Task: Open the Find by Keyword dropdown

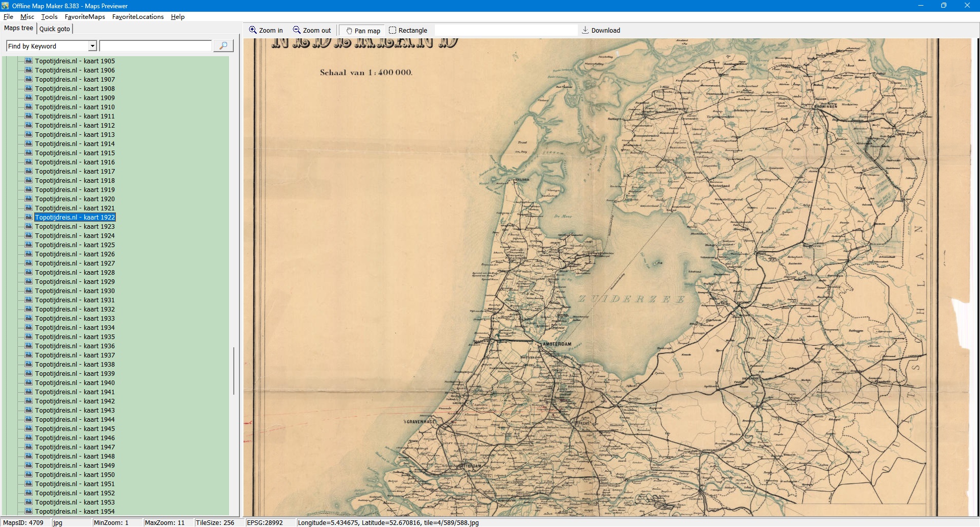Action: coord(92,46)
